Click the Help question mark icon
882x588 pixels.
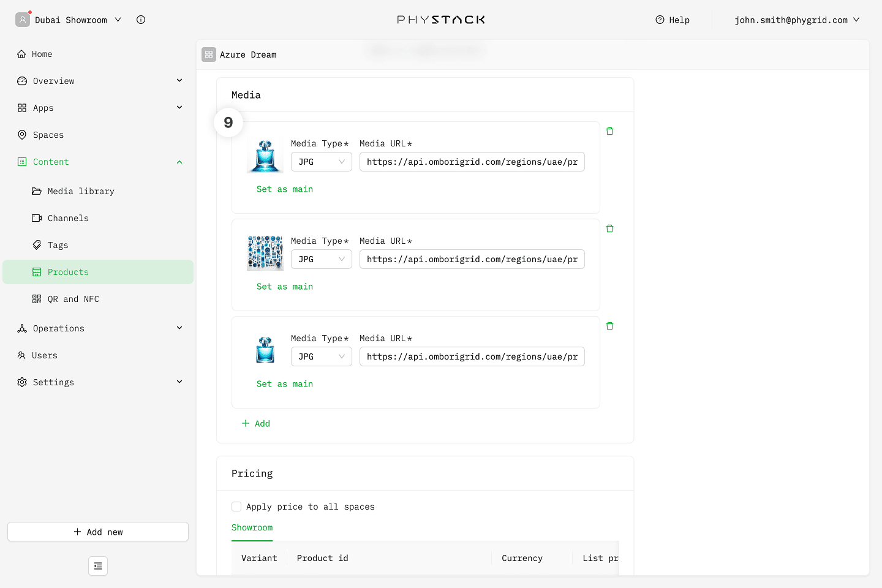660,20
